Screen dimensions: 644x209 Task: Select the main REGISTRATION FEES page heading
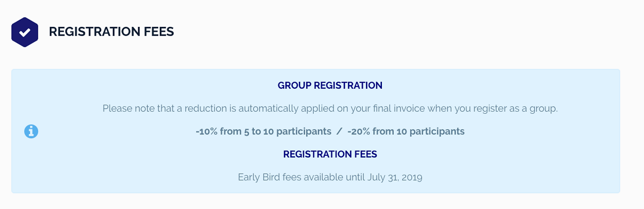pos(111,32)
